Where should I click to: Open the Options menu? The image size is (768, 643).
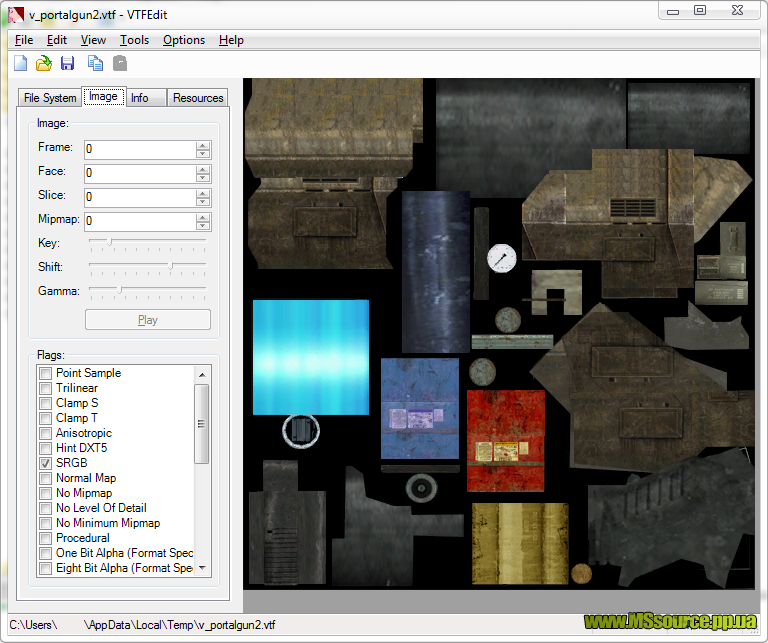click(184, 40)
